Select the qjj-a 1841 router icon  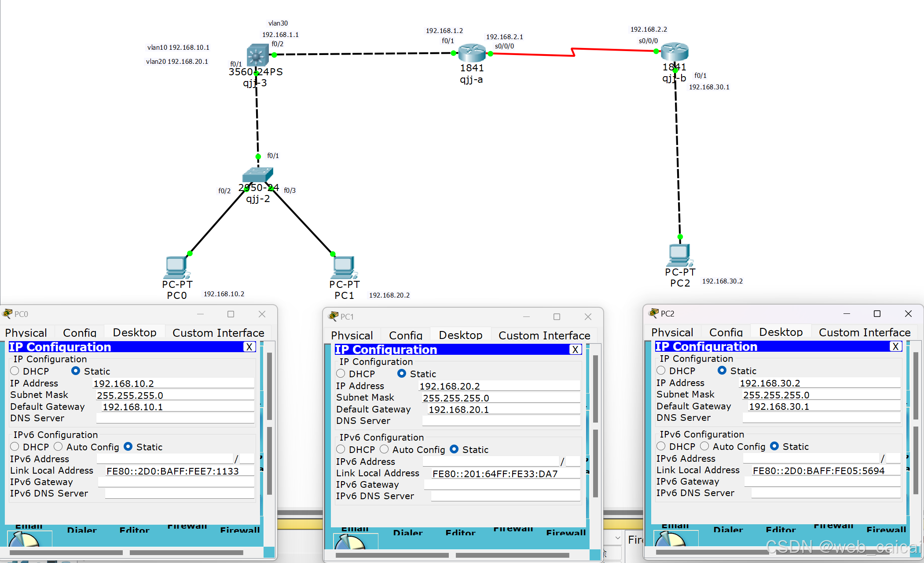(x=472, y=53)
